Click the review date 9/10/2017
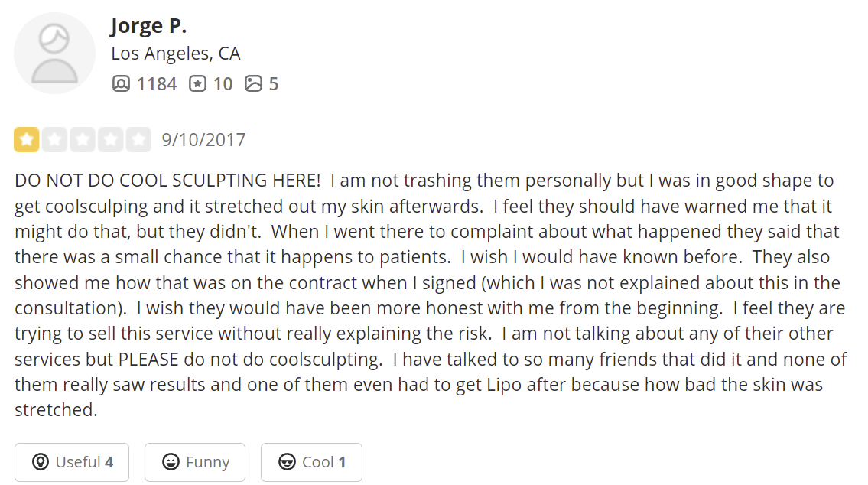The image size is (868, 485). click(x=203, y=140)
